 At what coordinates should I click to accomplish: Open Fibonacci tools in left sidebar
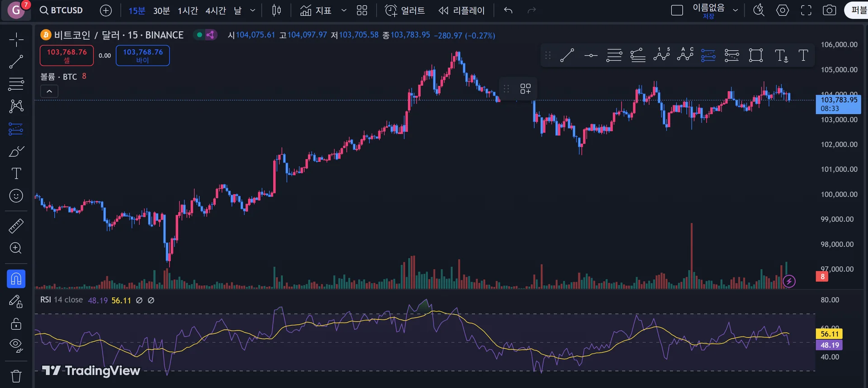[16, 84]
